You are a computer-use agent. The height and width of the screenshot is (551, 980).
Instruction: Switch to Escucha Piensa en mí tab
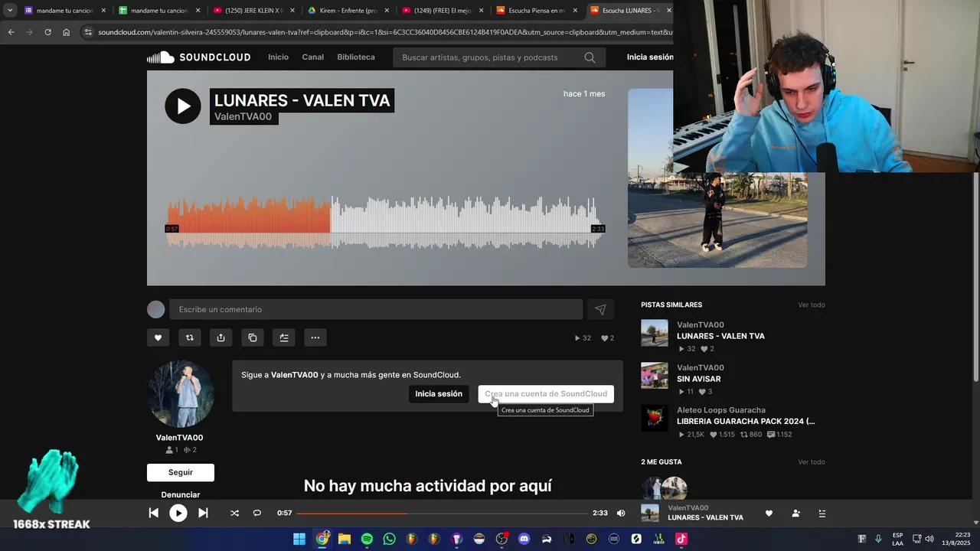pyautogui.click(x=537, y=11)
